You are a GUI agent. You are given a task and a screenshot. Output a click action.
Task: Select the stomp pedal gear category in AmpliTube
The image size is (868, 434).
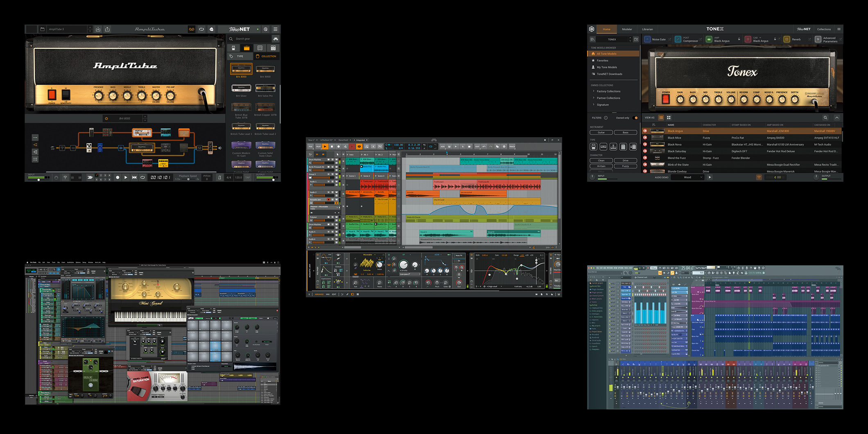pyautogui.click(x=233, y=48)
